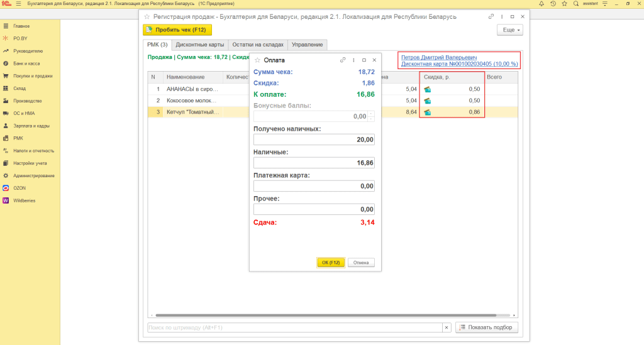Open Wildberries section in sidebar
This screenshot has width=644, height=345.
25,200
